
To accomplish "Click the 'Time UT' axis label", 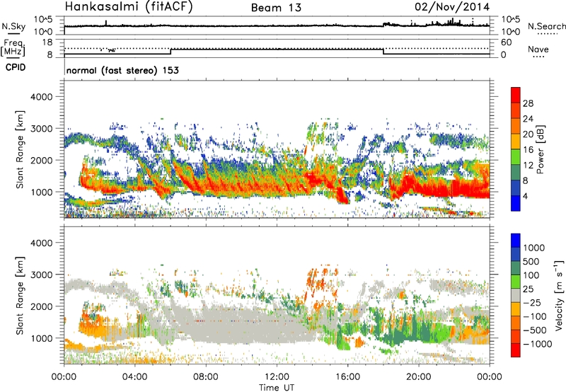I will (277, 387).
